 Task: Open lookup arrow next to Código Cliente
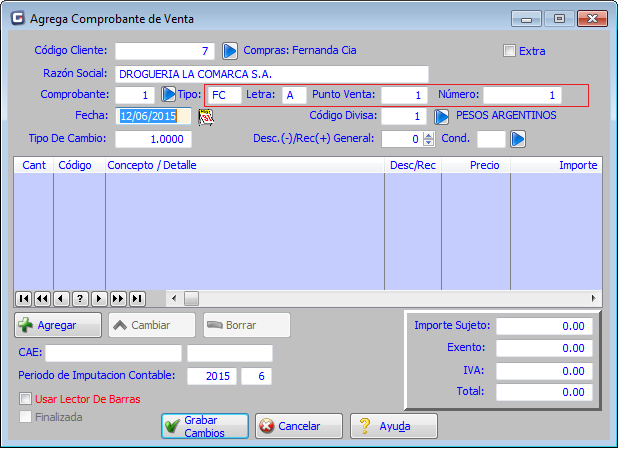tap(229, 50)
